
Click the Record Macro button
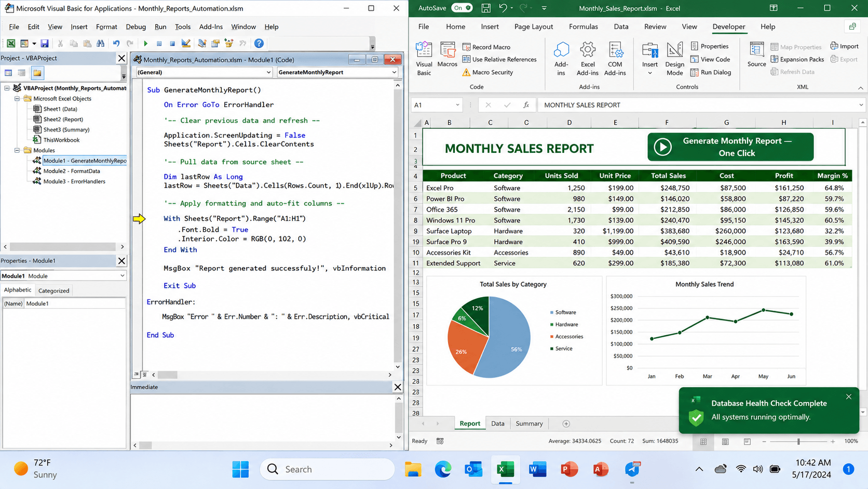point(486,47)
